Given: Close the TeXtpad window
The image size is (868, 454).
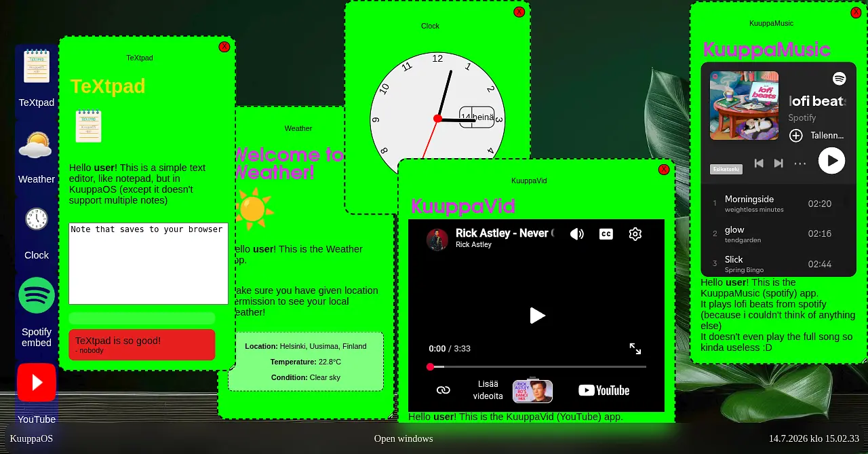Looking at the screenshot, I should 224,47.
